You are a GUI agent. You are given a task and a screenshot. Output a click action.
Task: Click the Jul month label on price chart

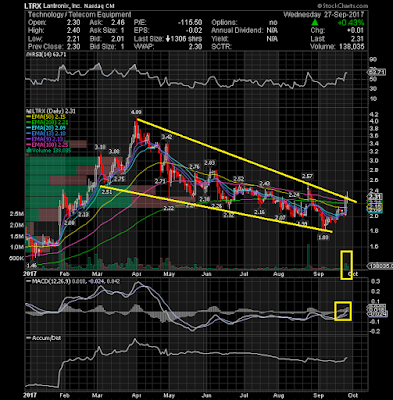pos(245,274)
